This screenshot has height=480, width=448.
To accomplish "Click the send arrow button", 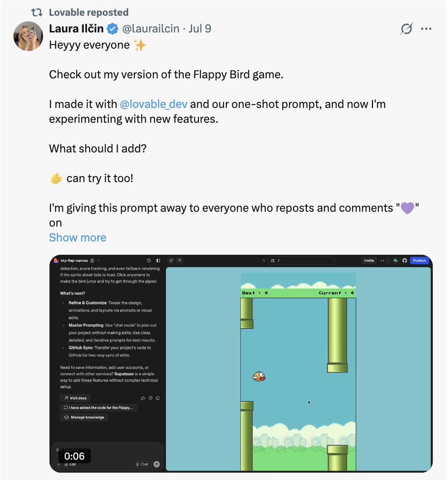I will [x=156, y=464].
